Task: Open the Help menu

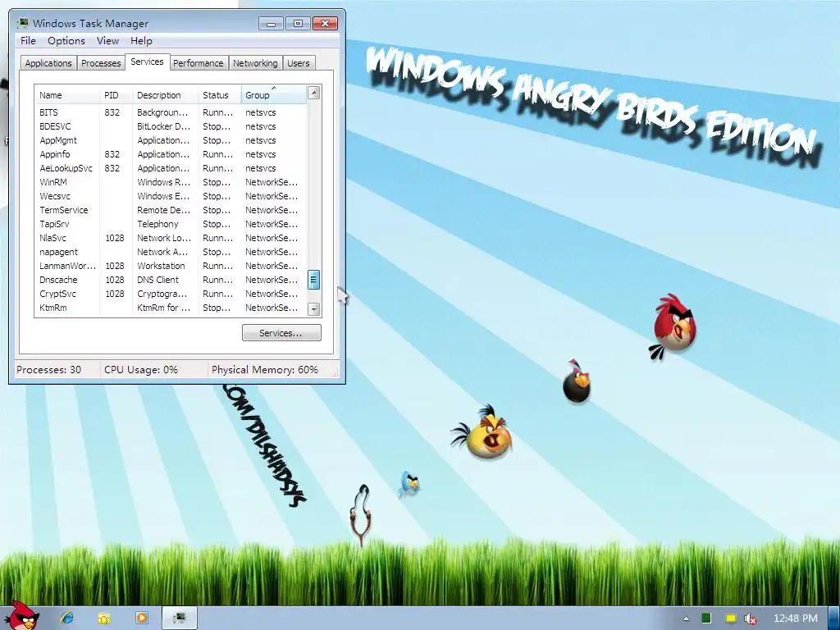Action: tap(141, 41)
